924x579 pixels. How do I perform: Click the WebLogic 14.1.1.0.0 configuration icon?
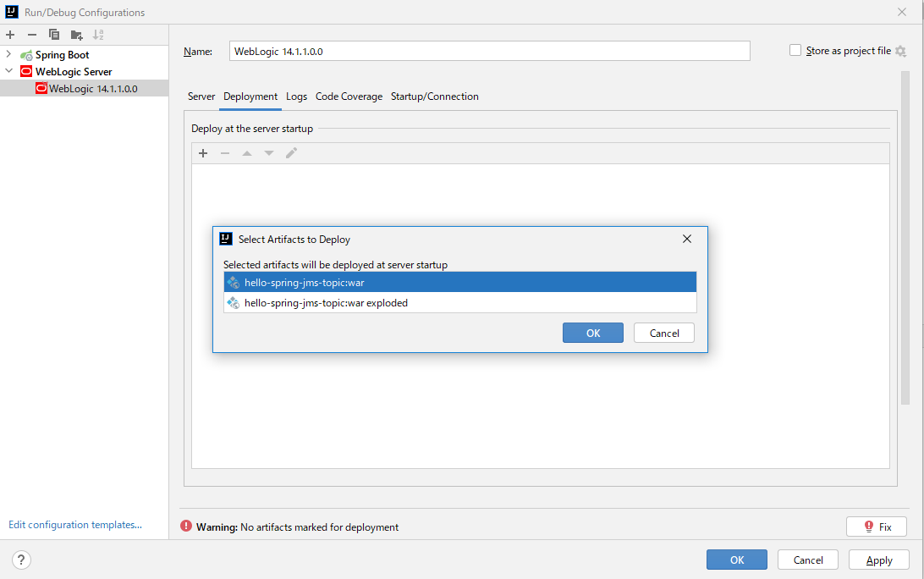(x=41, y=88)
